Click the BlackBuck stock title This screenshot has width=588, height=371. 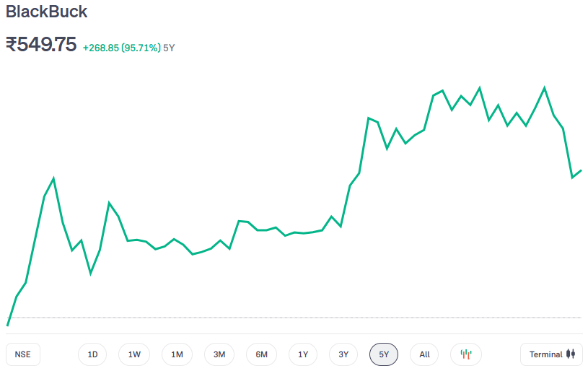pos(47,12)
